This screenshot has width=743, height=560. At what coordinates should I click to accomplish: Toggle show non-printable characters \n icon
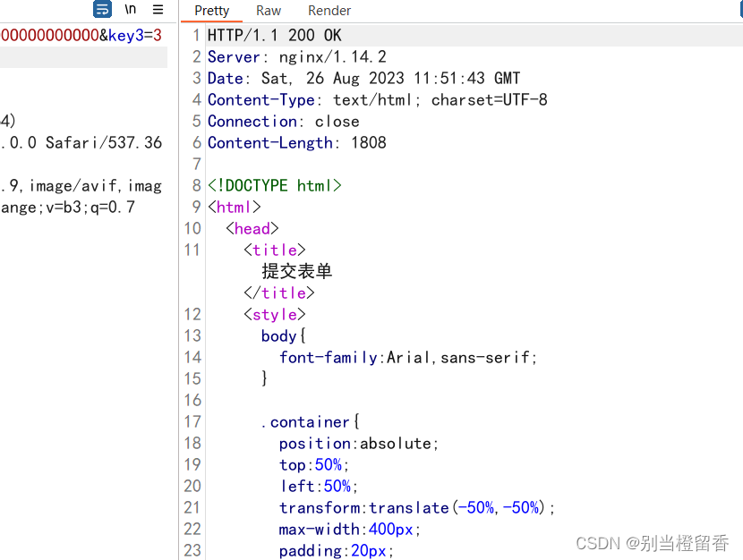coord(131,9)
